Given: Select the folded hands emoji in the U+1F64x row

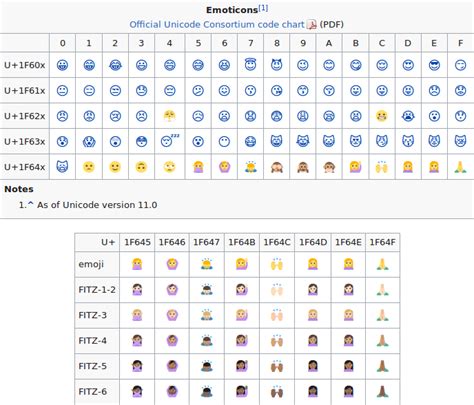Looking at the screenshot, I should coord(460,167).
